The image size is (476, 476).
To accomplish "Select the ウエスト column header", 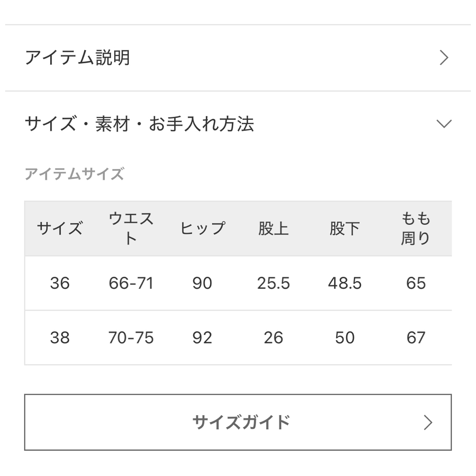I will [131, 228].
